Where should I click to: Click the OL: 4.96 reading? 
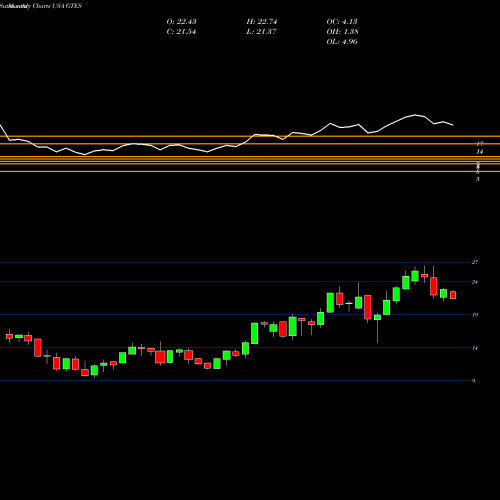[x=342, y=41]
